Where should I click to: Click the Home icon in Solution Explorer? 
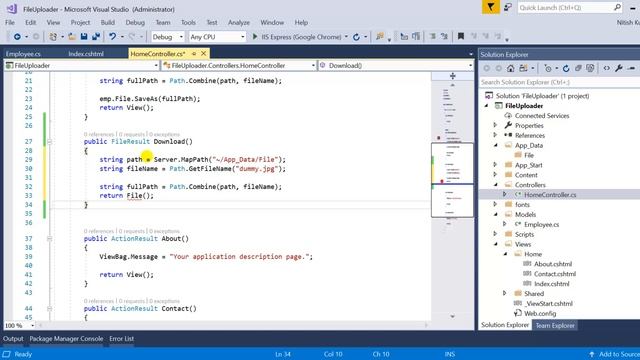click(510, 68)
